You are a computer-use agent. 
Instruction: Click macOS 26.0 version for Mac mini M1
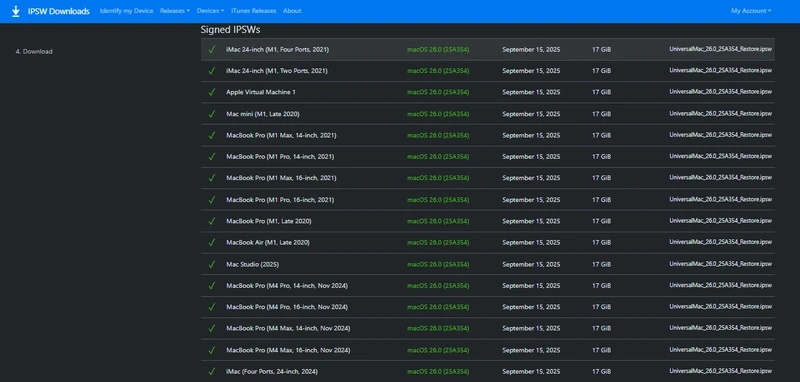click(438, 114)
